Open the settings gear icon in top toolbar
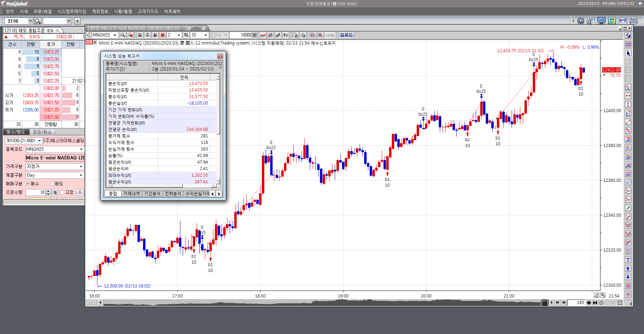644x334 pixels. 580,21
